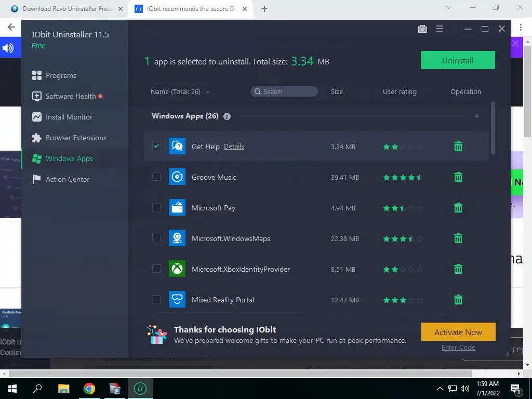This screenshot has height=399, width=532.
Task: Open Details link for Get Help
Action: pos(234,146)
